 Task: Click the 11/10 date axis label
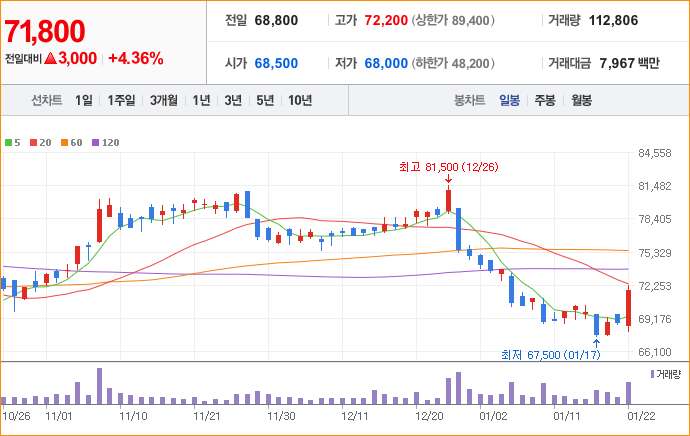[x=133, y=416]
